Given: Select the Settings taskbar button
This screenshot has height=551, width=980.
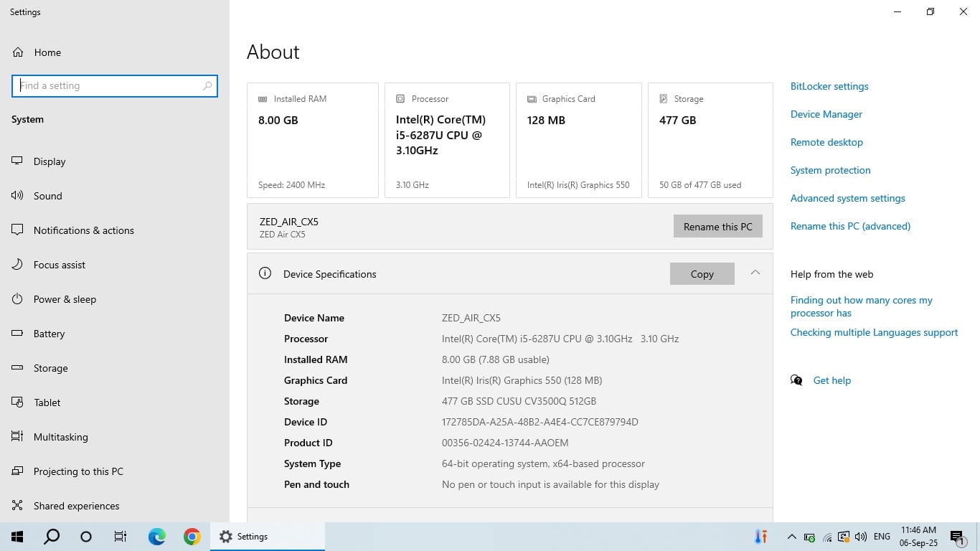Looking at the screenshot, I should 268,536.
